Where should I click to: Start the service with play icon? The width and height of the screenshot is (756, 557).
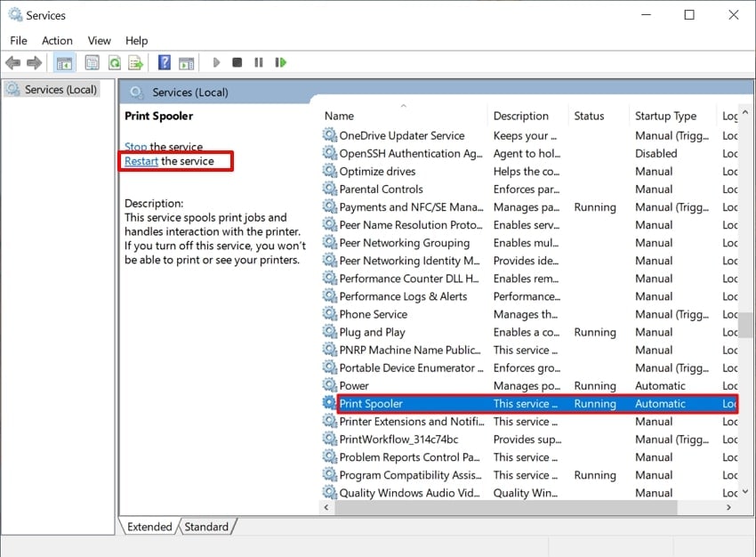(216, 62)
